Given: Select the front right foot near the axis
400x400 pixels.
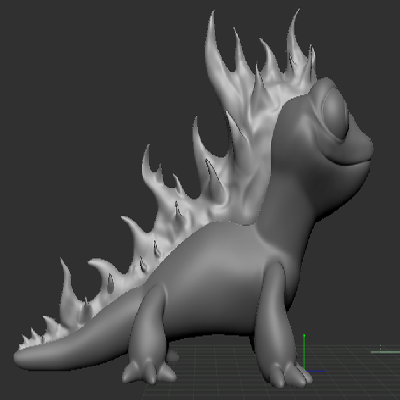Looking at the screenshot, I should [289, 374].
